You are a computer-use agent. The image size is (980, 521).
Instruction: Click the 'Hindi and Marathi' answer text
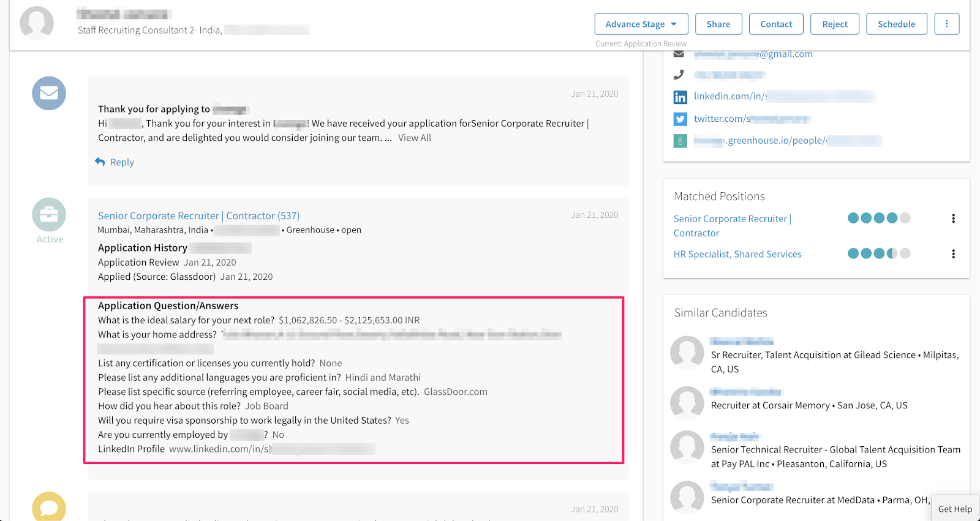[x=383, y=377]
